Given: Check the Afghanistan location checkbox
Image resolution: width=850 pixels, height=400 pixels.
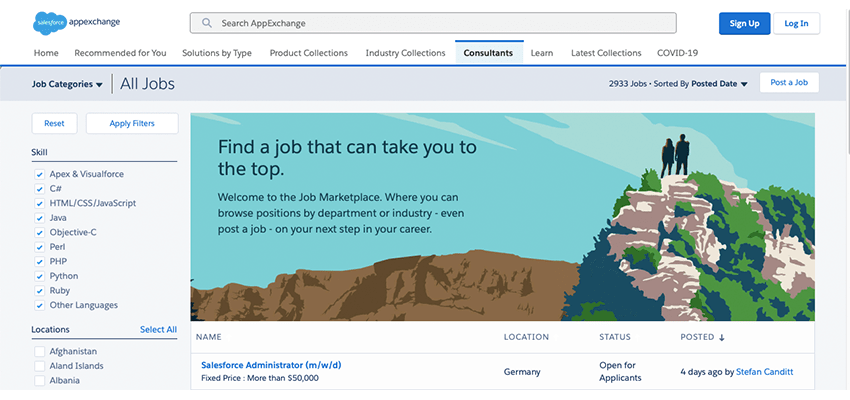Looking at the screenshot, I should [39, 352].
